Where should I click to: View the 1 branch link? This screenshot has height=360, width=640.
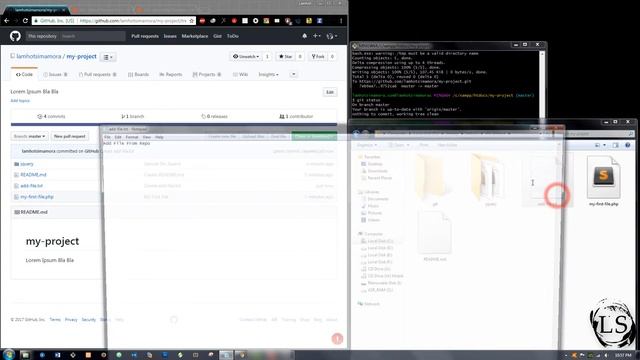(133, 116)
